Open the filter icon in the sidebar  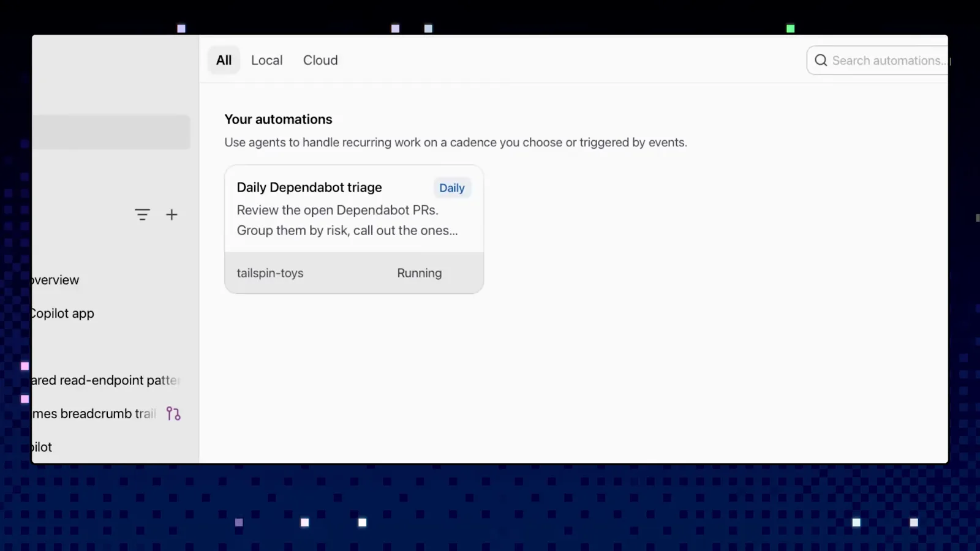click(142, 214)
